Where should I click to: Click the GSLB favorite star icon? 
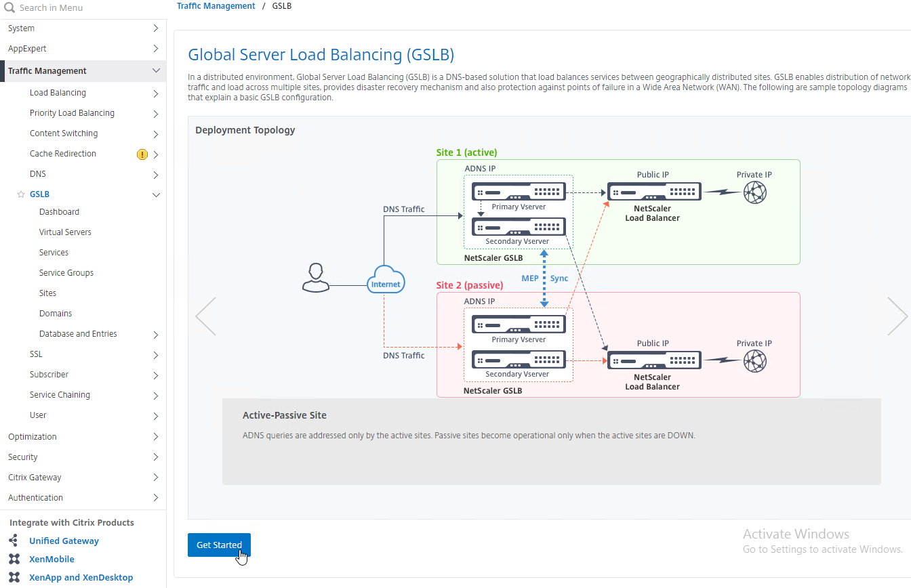click(21, 194)
